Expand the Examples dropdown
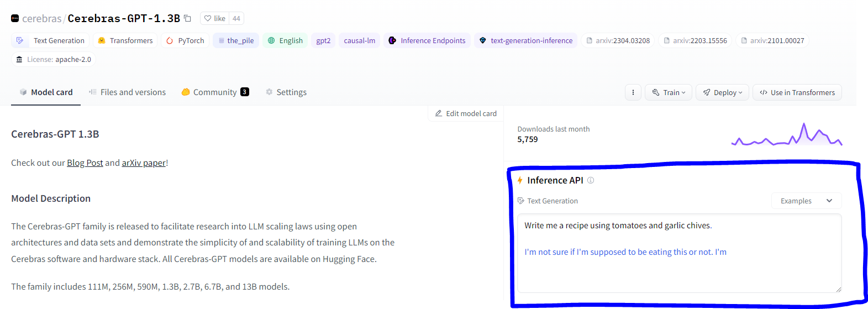The width and height of the screenshot is (868, 309). [806, 201]
